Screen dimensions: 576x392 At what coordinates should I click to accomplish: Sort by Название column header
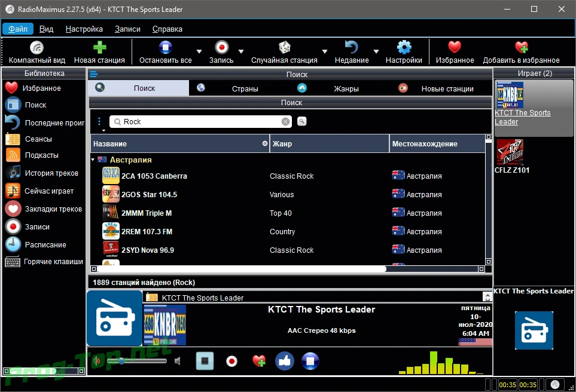[x=180, y=143]
